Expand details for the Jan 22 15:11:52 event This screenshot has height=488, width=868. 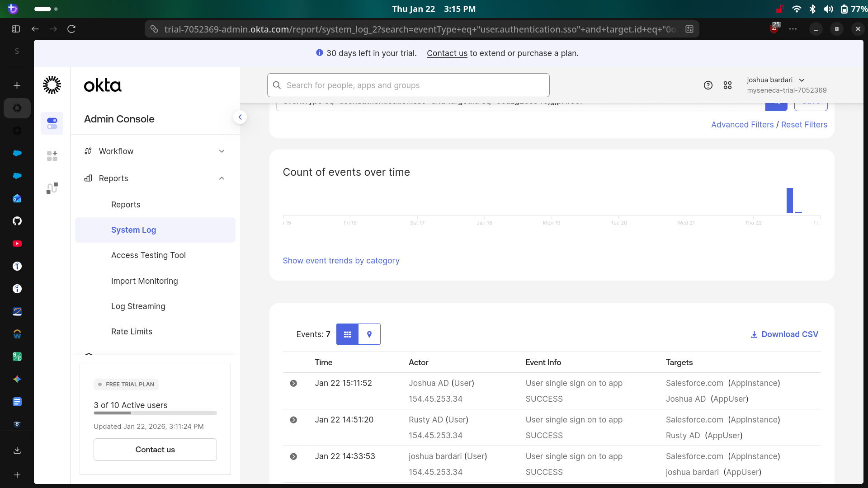[x=294, y=383]
